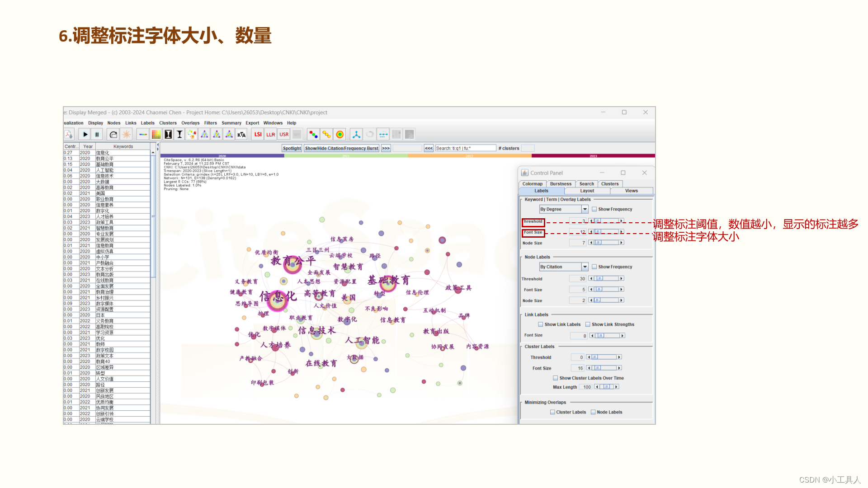Open the Clusters menu
This screenshot has width=868, height=488.
pyautogui.click(x=168, y=123)
